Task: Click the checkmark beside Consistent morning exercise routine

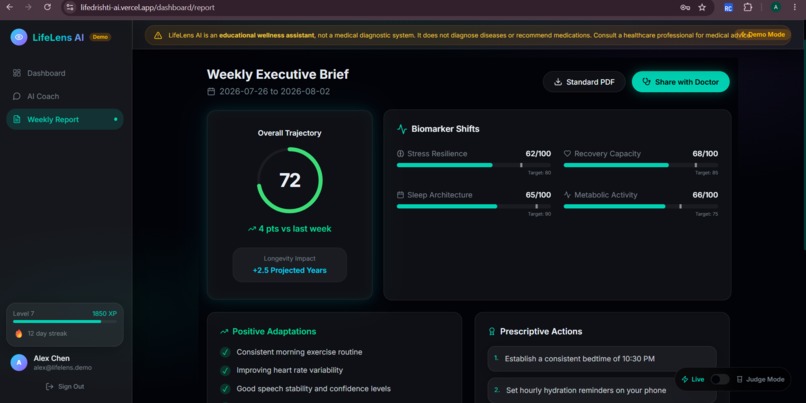Action: coord(225,352)
